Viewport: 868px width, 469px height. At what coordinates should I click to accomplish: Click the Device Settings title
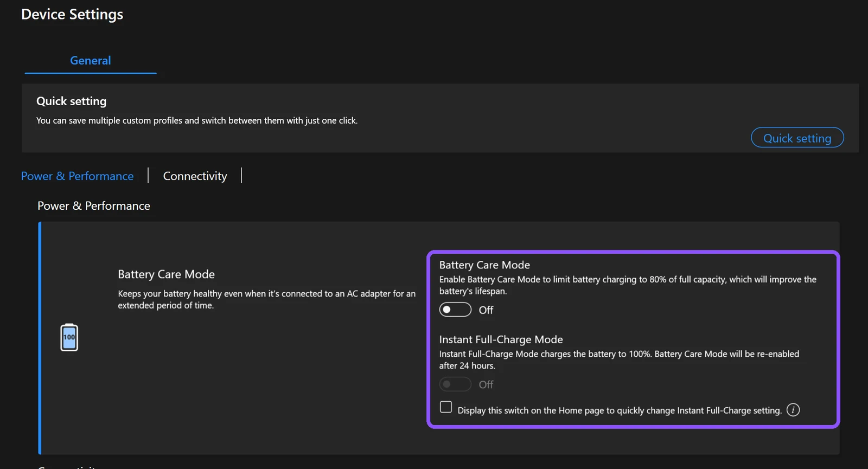(72, 14)
